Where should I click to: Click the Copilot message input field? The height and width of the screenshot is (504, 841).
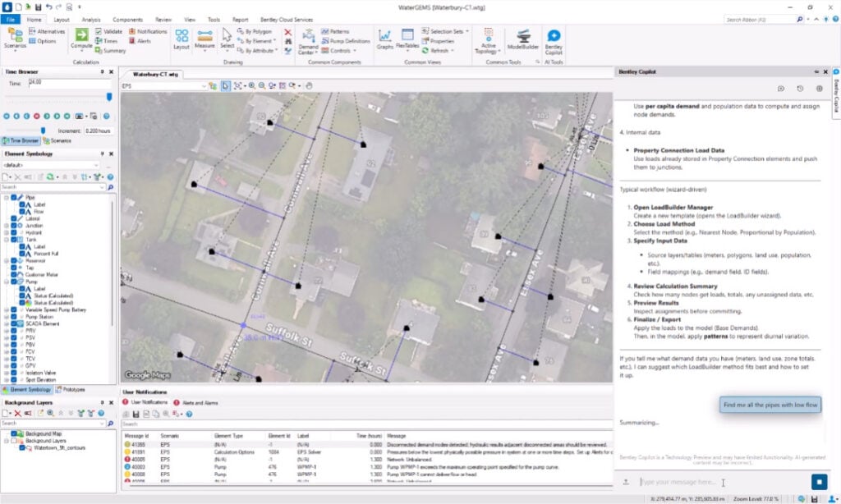tap(721, 482)
